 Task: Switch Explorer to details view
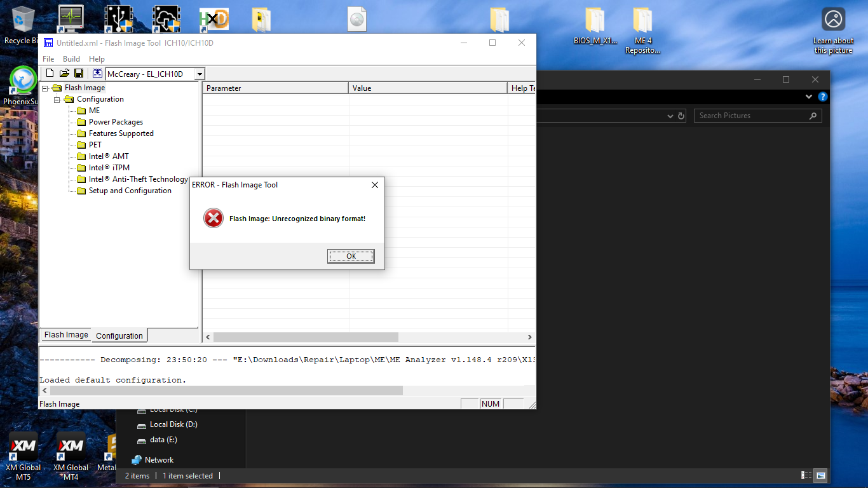pos(807,475)
